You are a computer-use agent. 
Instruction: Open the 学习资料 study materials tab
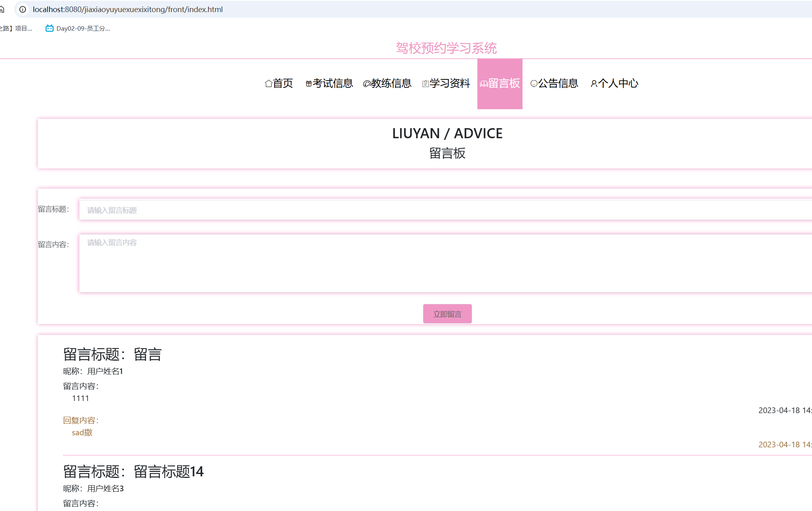click(x=446, y=83)
